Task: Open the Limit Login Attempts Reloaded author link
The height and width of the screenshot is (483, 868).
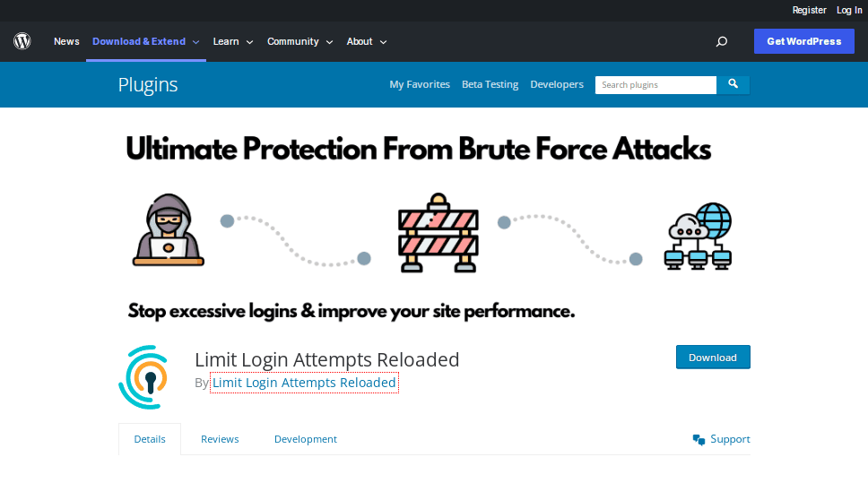Action: coord(304,383)
